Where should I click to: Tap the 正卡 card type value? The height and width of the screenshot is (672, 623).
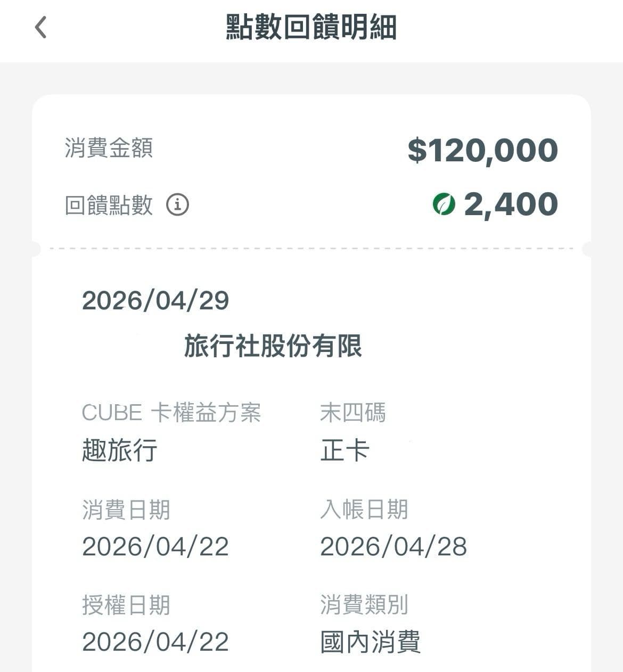(345, 450)
